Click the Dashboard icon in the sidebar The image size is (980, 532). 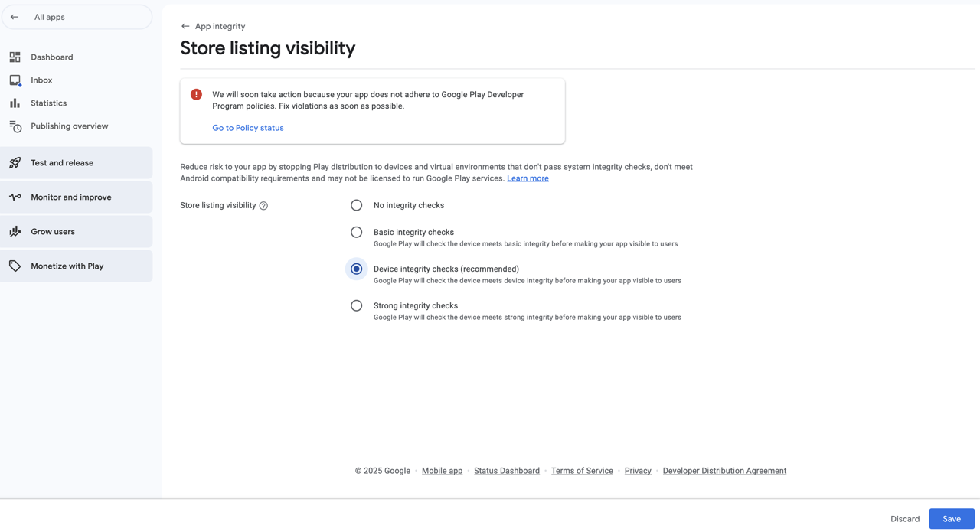[x=15, y=57]
